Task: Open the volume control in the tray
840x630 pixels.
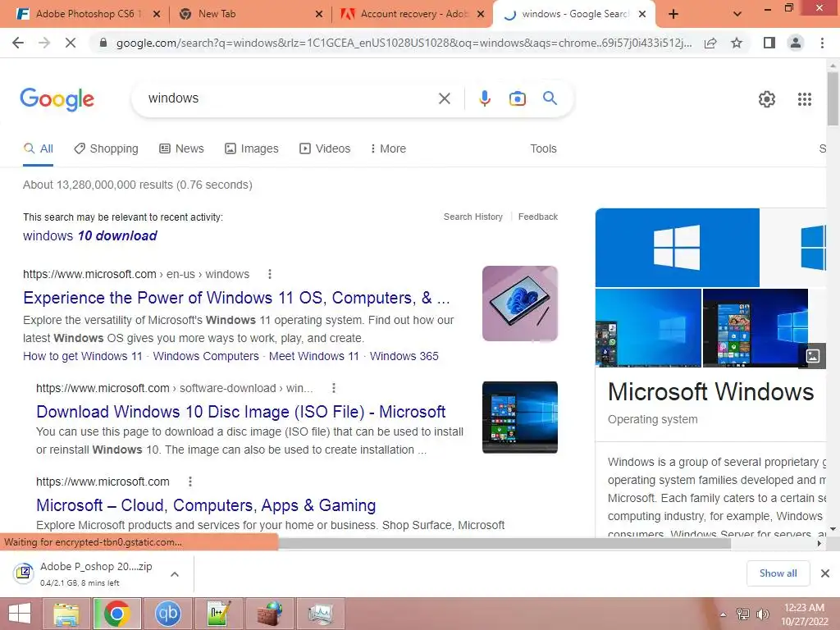Action: (x=762, y=614)
